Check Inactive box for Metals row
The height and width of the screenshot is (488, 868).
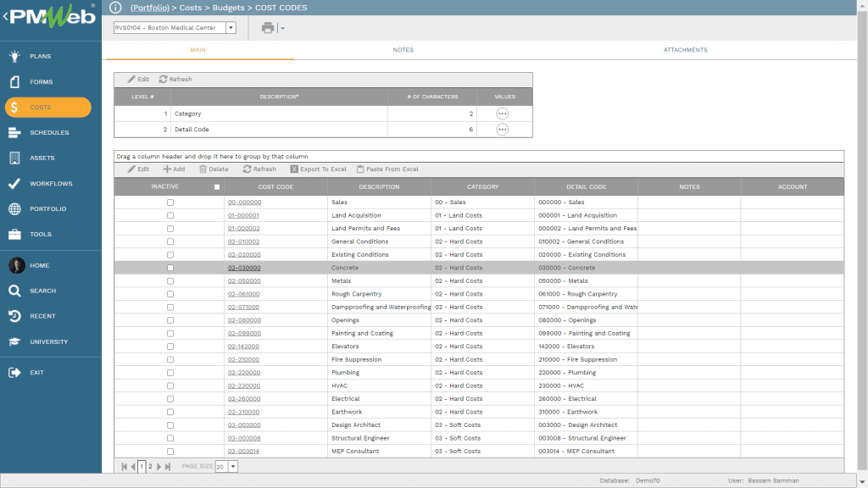click(x=170, y=281)
